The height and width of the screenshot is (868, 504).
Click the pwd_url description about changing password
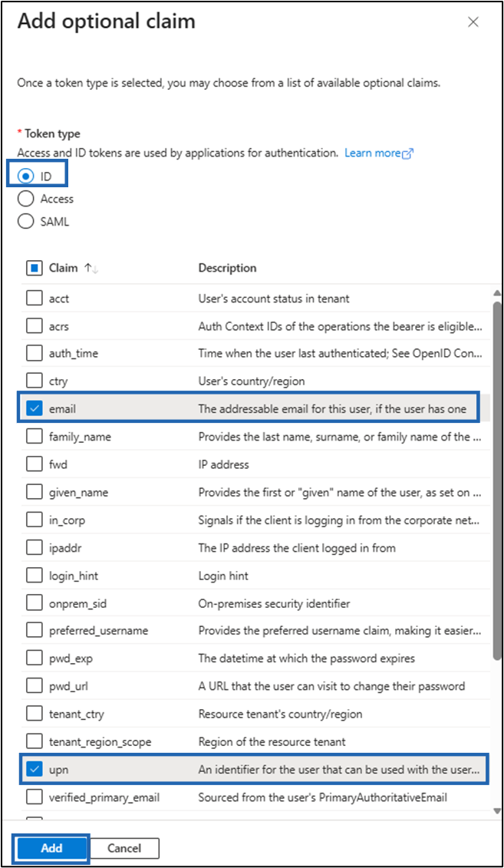(332, 686)
